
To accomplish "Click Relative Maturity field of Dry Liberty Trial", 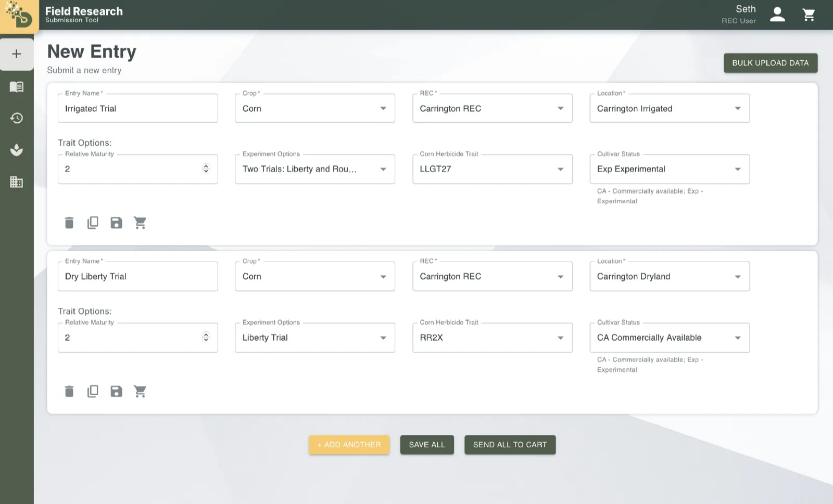I will [138, 338].
